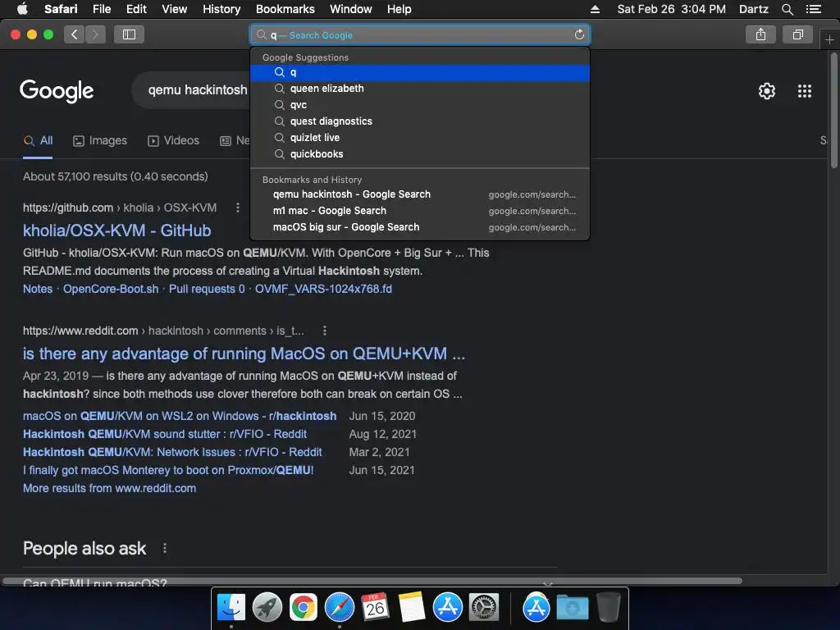Switch to the Images search tab
This screenshot has height=630, width=840.
[x=99, y=141]
